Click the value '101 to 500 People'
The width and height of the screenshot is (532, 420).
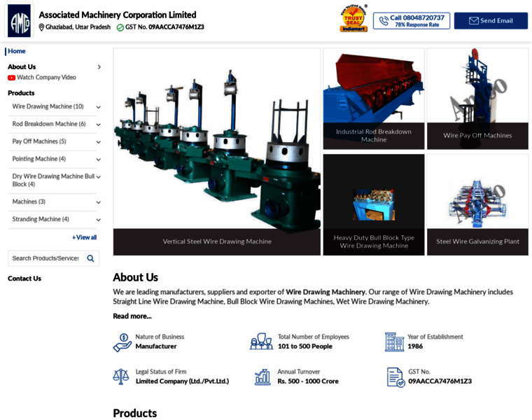[x=305, y=346]
